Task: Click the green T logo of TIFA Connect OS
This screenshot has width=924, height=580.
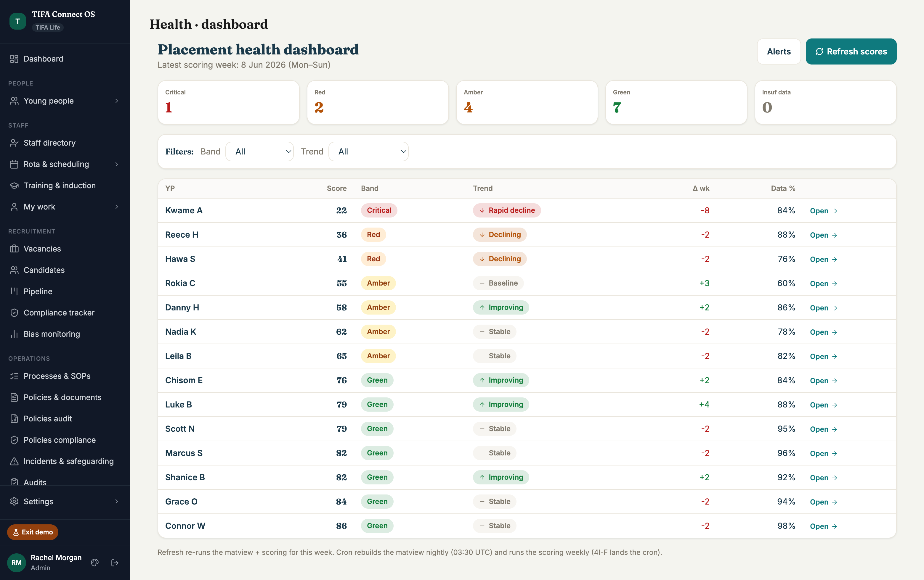Action: click(18, 21)
